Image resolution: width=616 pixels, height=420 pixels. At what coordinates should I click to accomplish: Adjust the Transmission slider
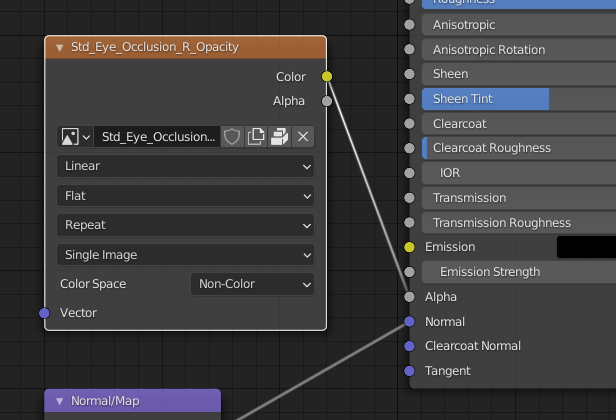click(x=519, y=198)
